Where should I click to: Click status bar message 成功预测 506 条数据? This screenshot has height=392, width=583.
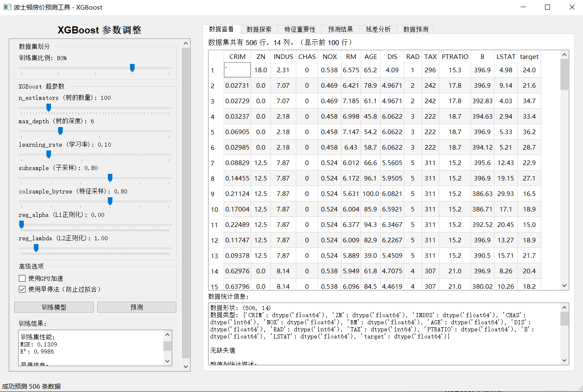click(31, 386)
